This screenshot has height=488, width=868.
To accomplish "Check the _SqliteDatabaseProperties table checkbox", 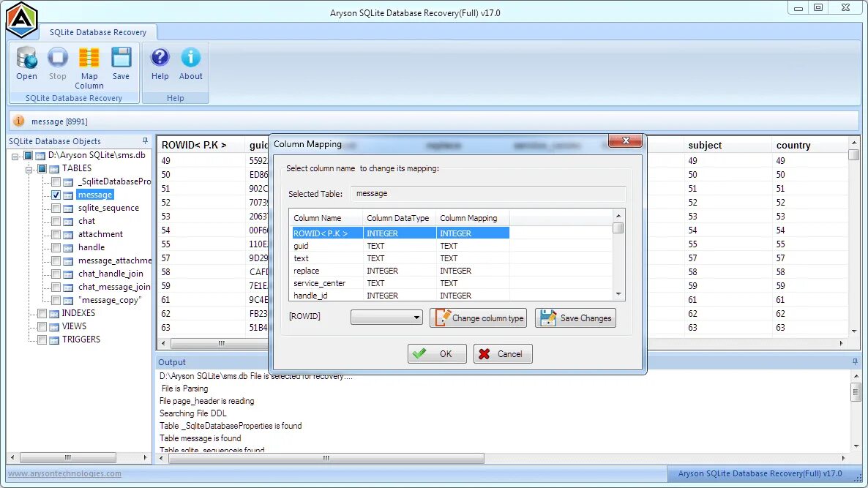I will tap(56, 181).
